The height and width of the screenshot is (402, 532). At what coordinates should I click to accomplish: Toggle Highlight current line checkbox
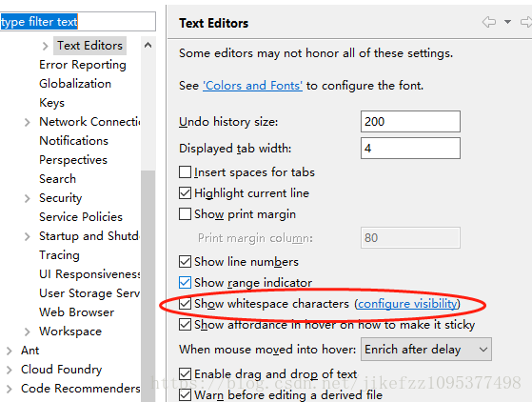185,193
